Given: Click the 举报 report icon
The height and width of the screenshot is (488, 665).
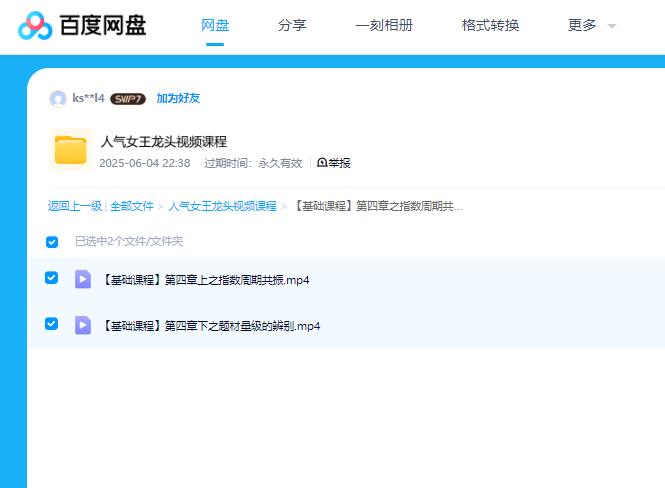Looking at the screenshot, I should click(322, 163).
